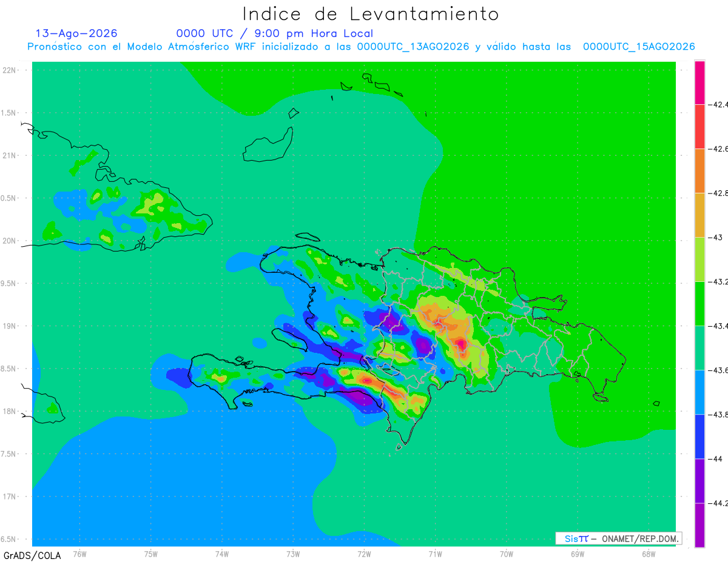The height and width of the screenshot is (562, 728).
Task: Click the 'Pronóstico con el Modelo Atmosférico WRF' line
Action: click(362, 47)
